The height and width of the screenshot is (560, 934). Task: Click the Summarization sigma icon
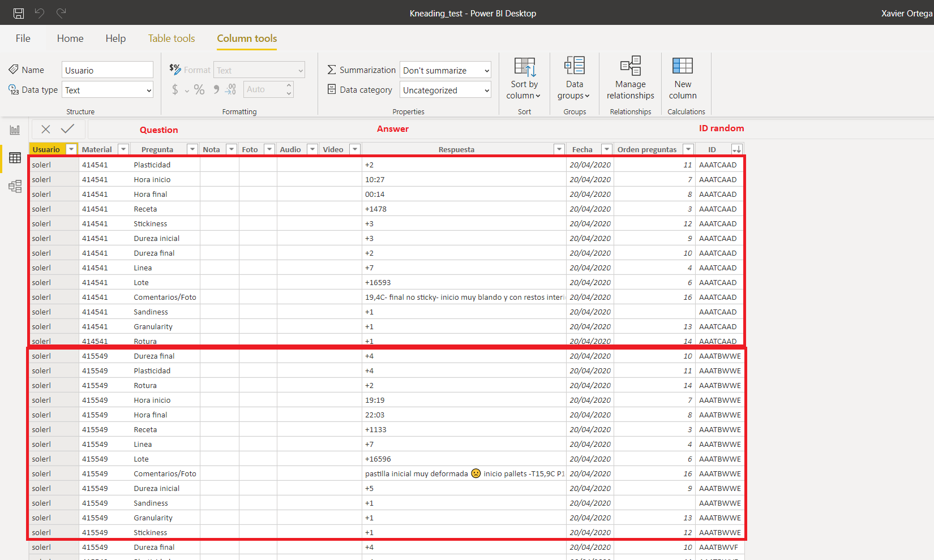[x=332, y=70]
